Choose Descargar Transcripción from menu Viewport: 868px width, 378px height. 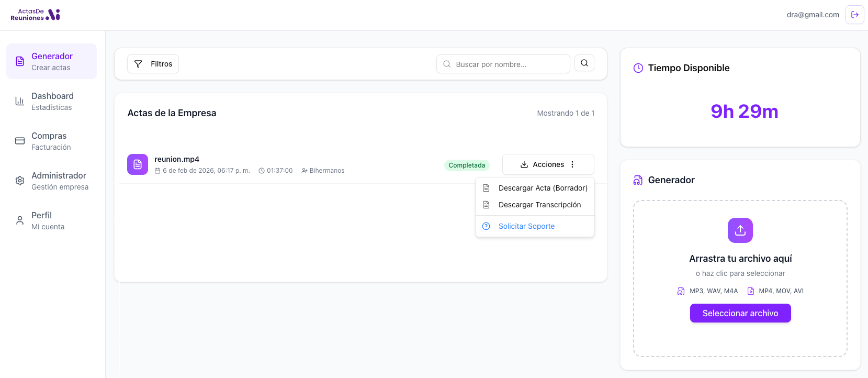pos(539,205)
